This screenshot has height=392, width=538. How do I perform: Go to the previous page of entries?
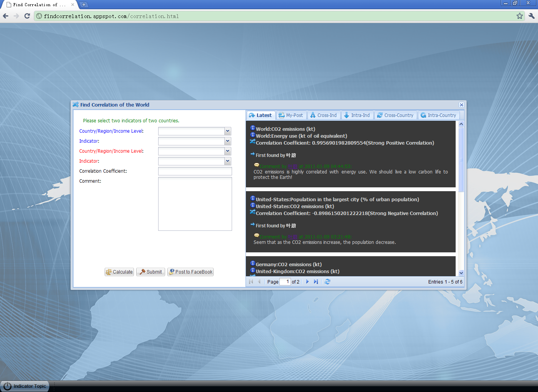259,282
